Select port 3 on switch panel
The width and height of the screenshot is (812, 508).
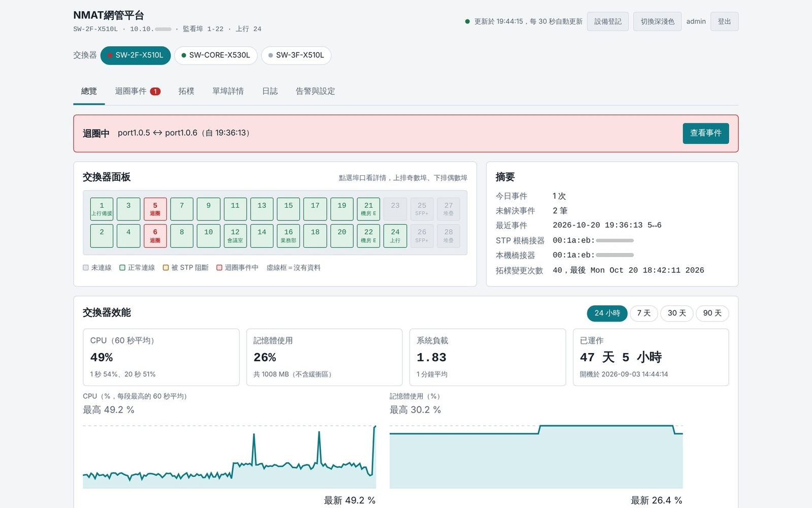(x=128, y=209)
